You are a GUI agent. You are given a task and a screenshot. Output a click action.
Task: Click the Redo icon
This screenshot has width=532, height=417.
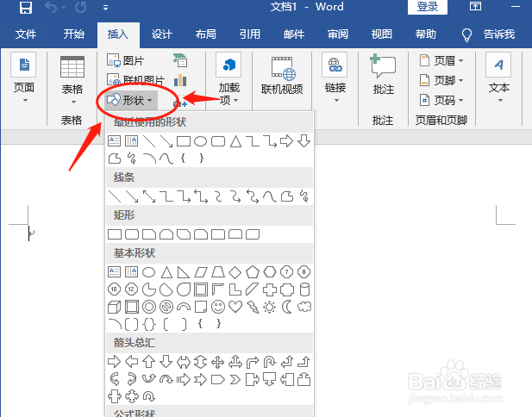pos(81,7)
